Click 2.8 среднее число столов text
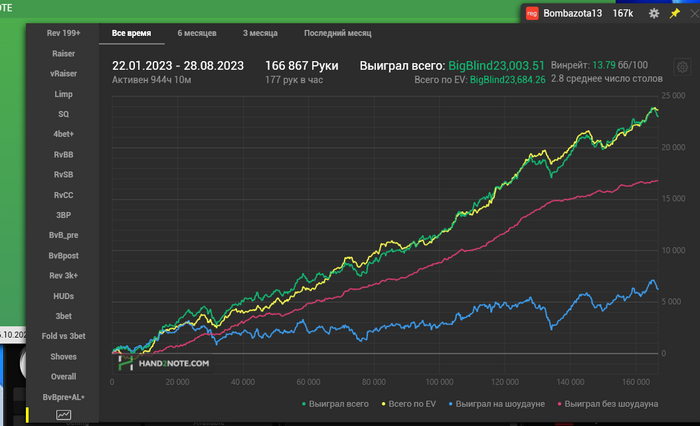Screen dimensions: 700x426 tap(607, 79)
